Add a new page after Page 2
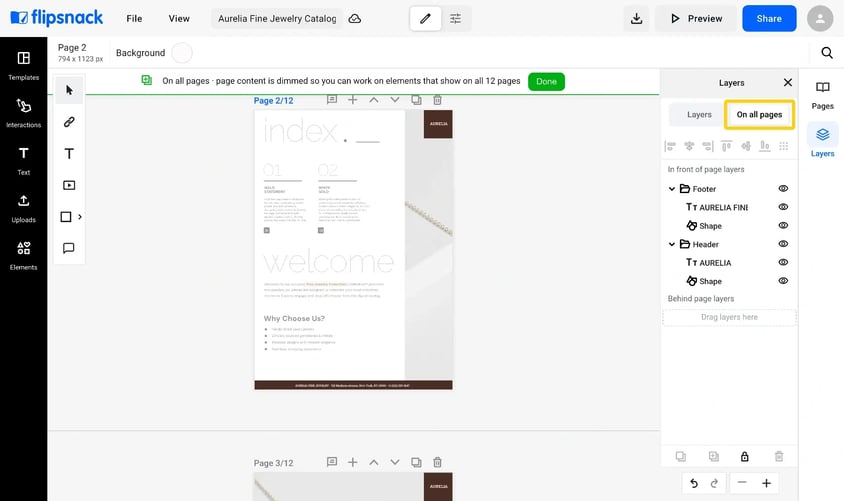844x501 pixels. click(353, 100)
